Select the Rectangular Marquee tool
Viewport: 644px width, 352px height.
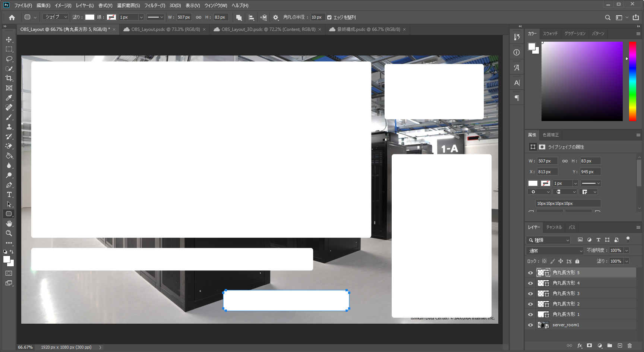(9, 49)
